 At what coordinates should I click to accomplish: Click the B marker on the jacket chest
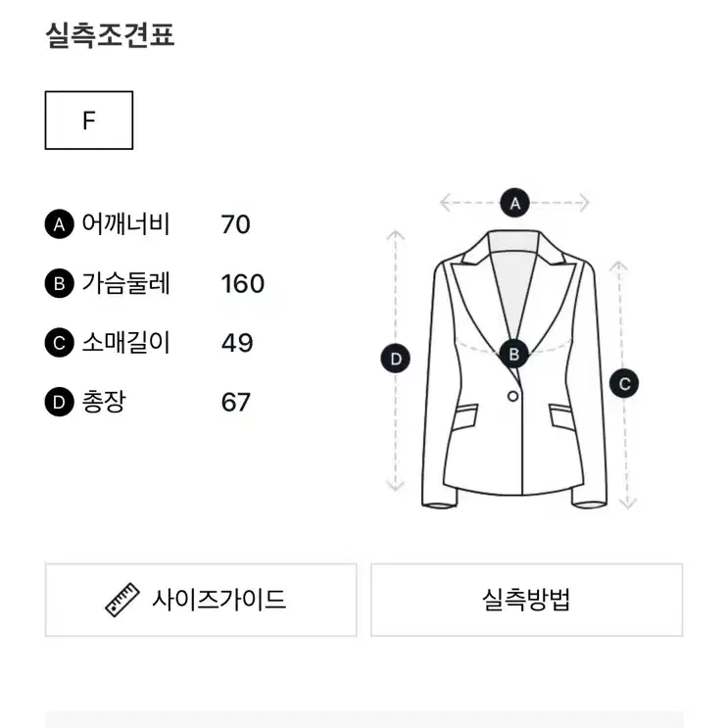513,355
